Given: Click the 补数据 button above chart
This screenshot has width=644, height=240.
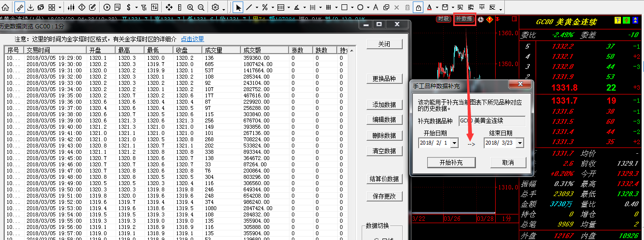Looking at the screenshot, I should tap(464, 19).
